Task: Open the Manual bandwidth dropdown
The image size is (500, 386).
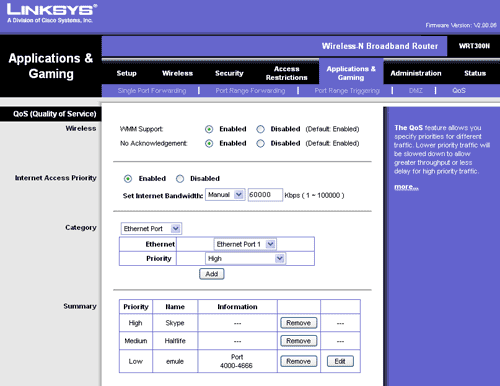Action: [225, 195]
